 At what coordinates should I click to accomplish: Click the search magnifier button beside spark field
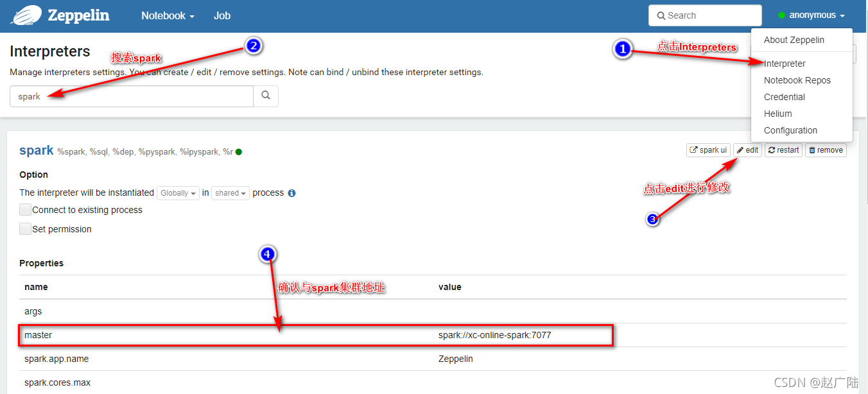pyautogui.click(x=266, y=96)
